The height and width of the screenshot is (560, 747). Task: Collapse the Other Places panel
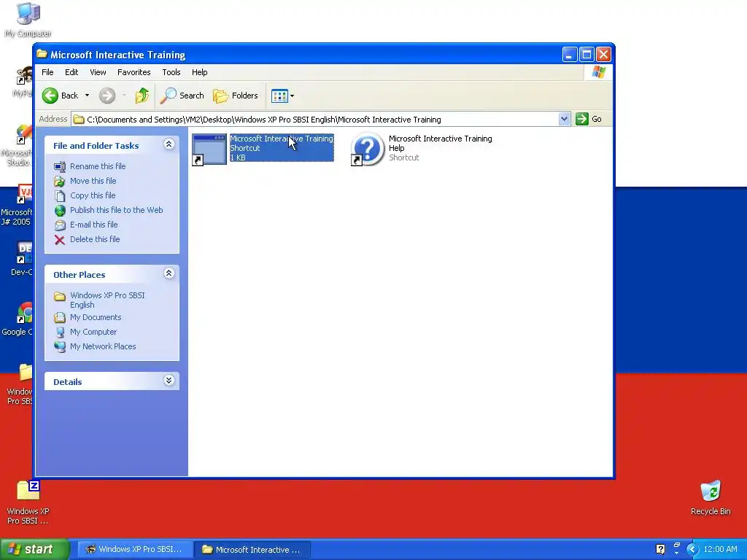(x=169, y=273)
